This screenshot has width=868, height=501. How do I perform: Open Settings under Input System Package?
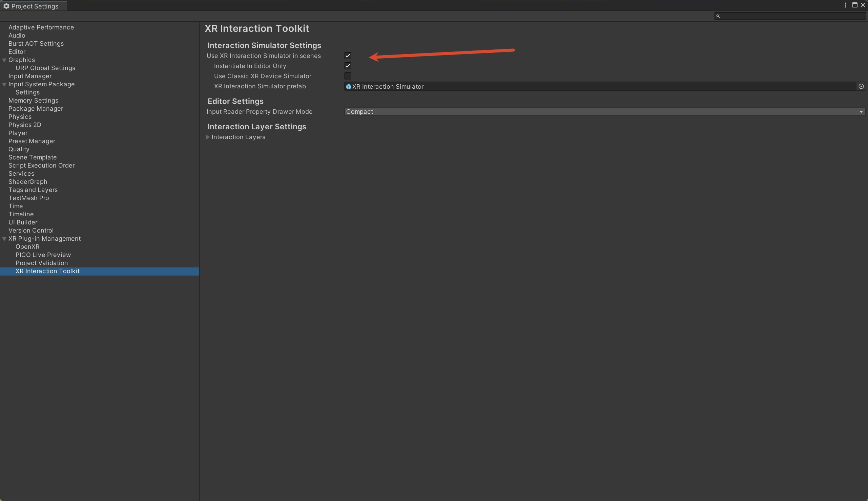27,92
